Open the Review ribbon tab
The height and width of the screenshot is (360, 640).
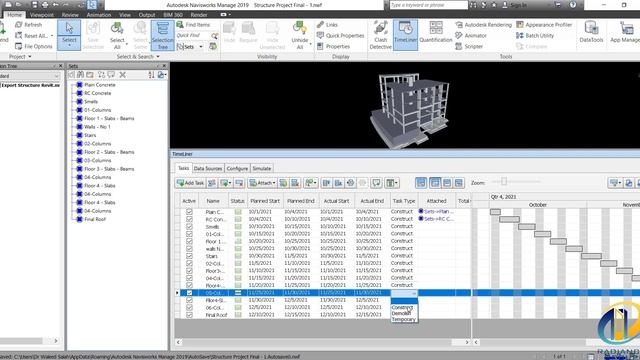click(x=70, y=15)
